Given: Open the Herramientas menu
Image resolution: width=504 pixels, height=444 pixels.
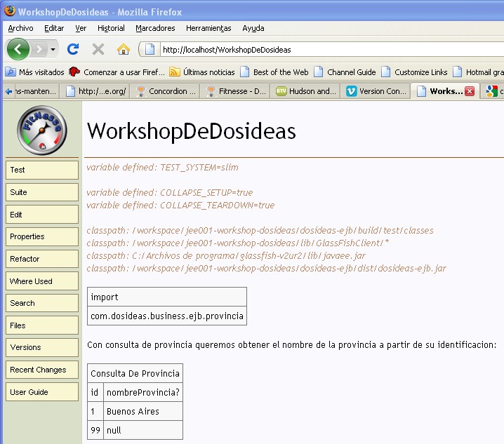Looking at the screenshot, I should pyautogui.click(x=208, y=28).
